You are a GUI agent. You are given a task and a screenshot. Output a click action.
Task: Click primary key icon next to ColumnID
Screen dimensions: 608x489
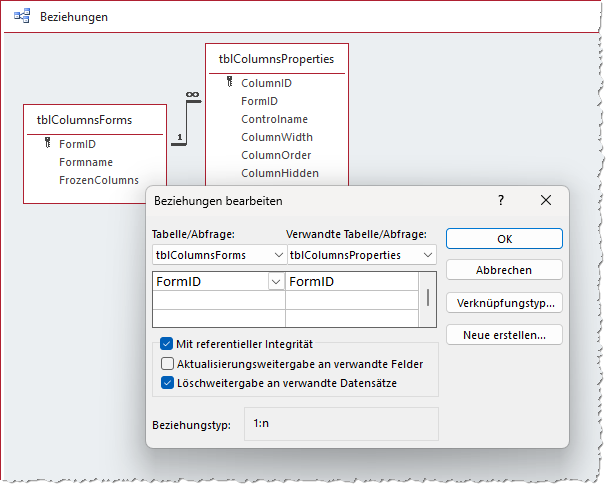(x=229, y=83)
